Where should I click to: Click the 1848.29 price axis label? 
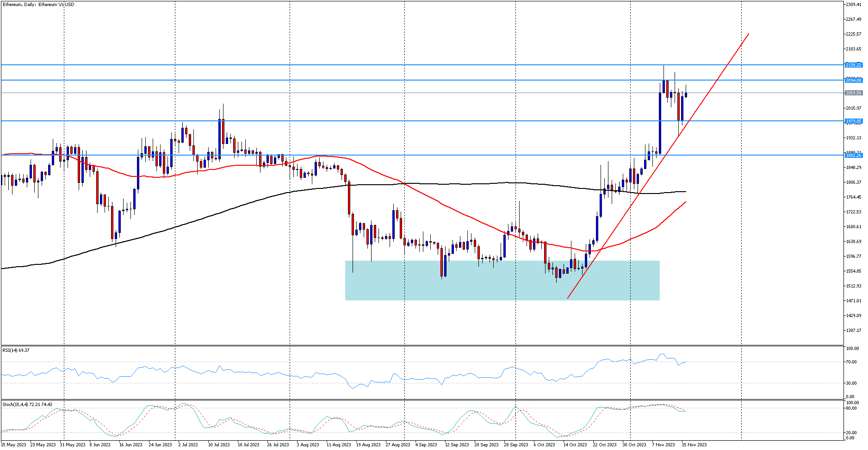click(854, 168)
